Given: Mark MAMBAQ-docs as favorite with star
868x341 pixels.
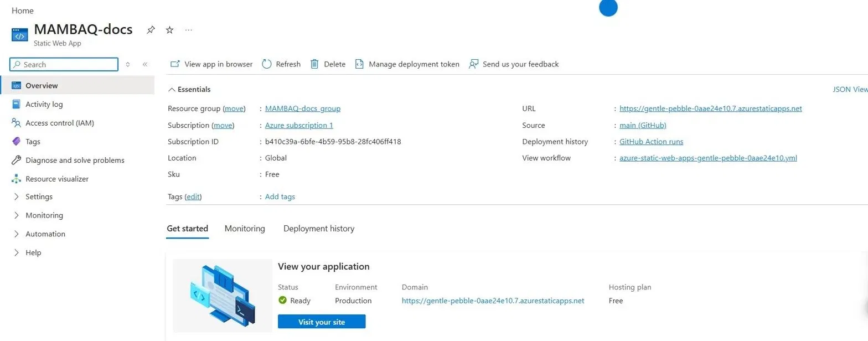Looking at the screenshot, I should point(170,30).
